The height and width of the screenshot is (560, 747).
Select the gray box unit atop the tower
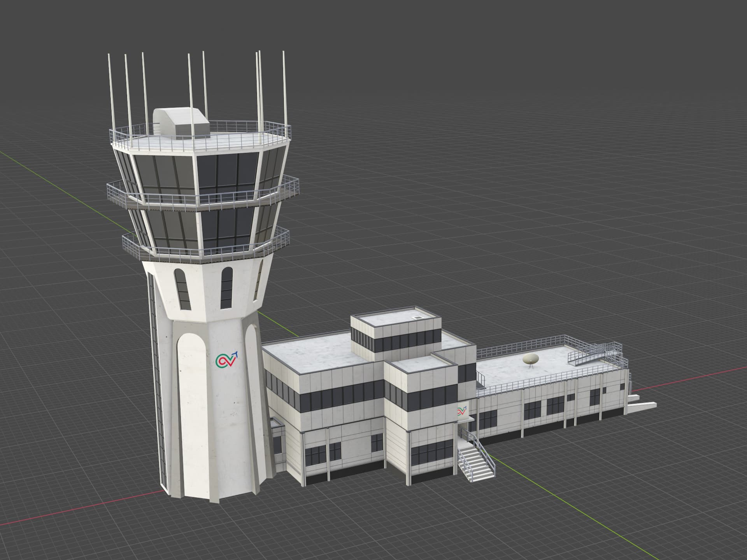[x=181, y=122]
